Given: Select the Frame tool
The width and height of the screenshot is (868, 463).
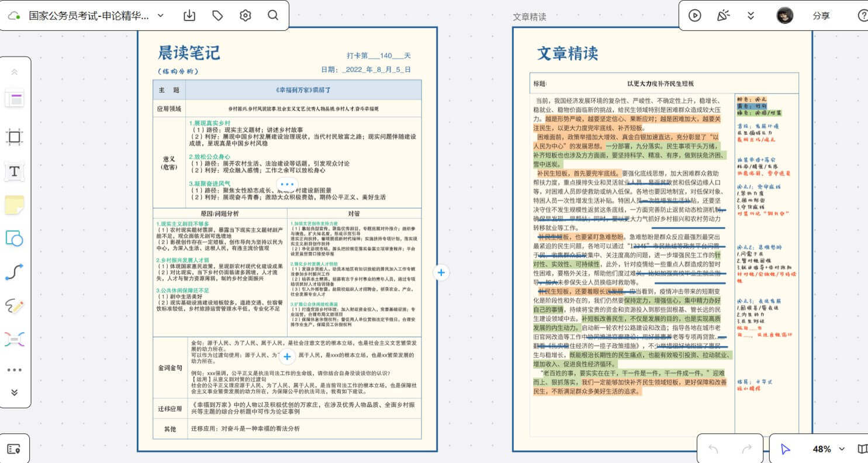Looking at the screenshot, I should pyautogui.click(x=15, y=137).
